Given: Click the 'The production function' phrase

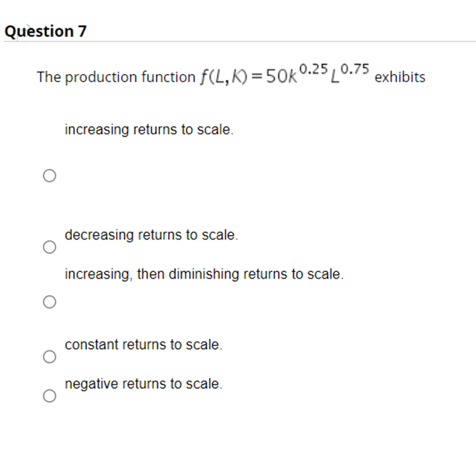Looking at the screenshot, I should [x=116, y=77].
